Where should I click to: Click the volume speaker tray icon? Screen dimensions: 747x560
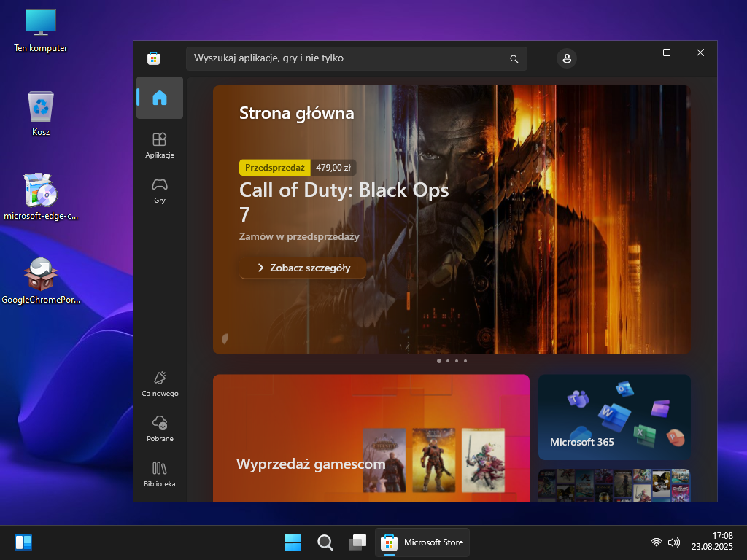click(x=674, y=542)
